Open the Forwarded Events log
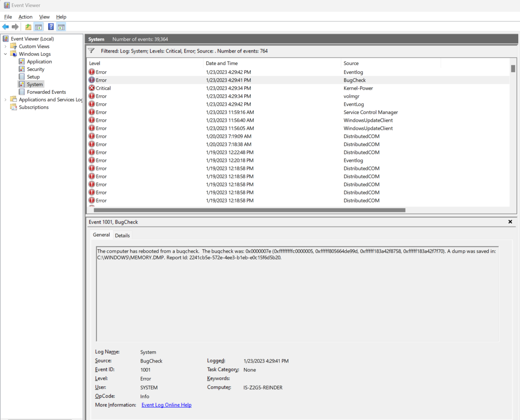Screen dimensions: 520x420 click(x=46, y=92)
